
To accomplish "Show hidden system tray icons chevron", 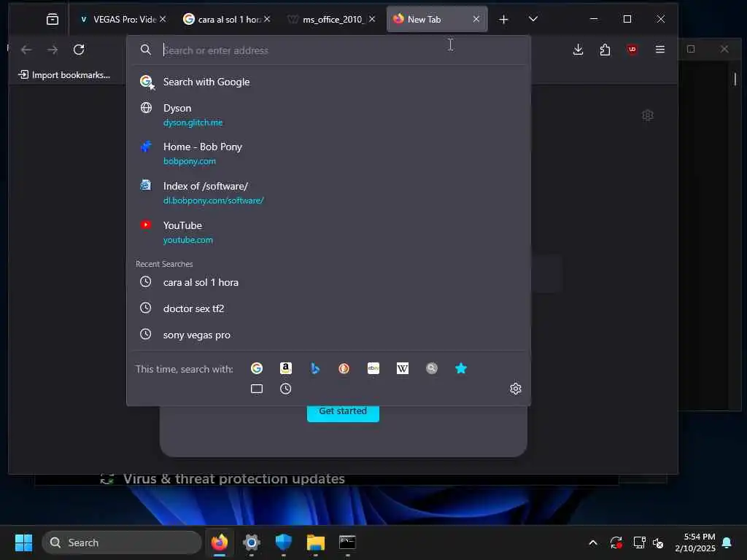I will (593, 542).
